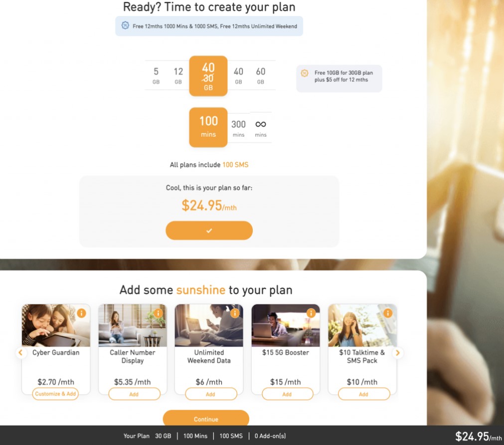The height and width of the screenshot is (445, 504).
Task: Open info icon on Cyber Guardian card
Action: (82, 313)
